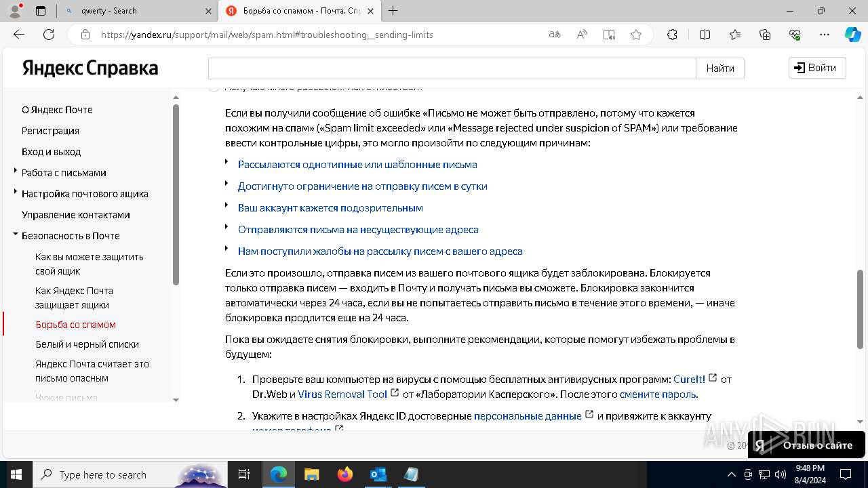This screenshot has height=488, width=868.
Task: Expand Отправляются письма на несуществующие адреса
Action: (358, 229)
